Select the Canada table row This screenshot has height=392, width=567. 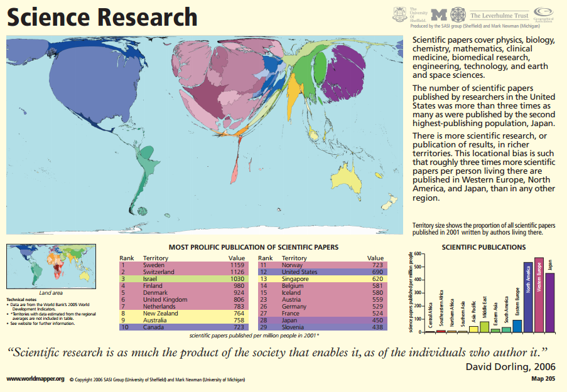pyautogui.click(x=184, y=327)
